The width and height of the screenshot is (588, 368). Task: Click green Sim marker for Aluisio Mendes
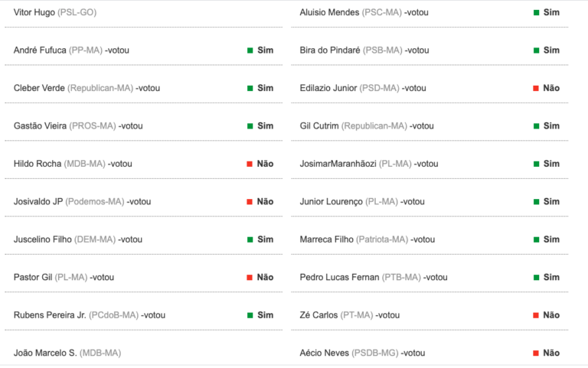(536, 12)
